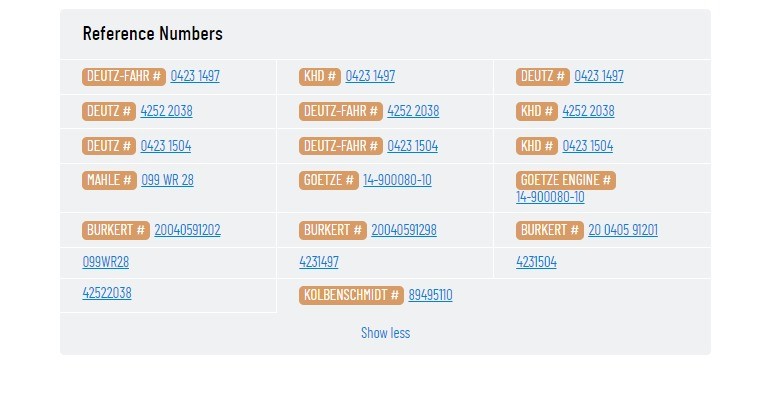Open KHD reference 0423 1497
This screenshot has height=401, width=766.
point(370,76)
